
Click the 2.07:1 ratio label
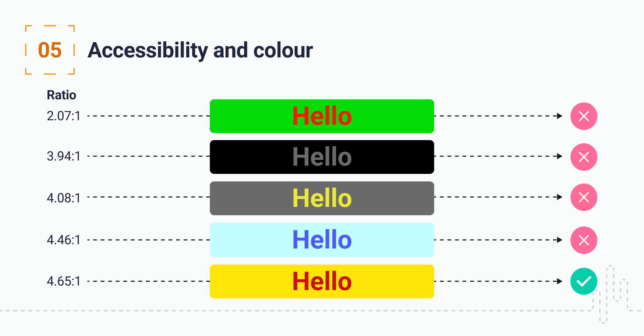coord(64,116)
